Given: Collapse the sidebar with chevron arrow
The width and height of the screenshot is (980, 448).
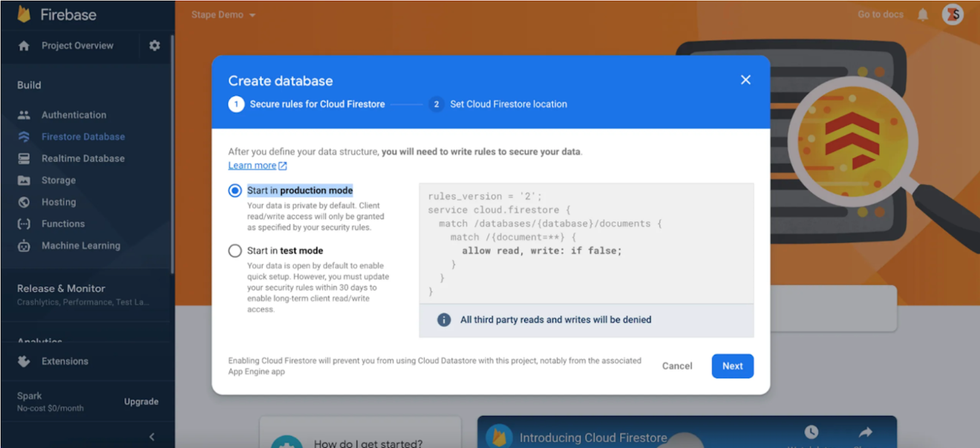Looking at the screenshot, I should [152, 436].
